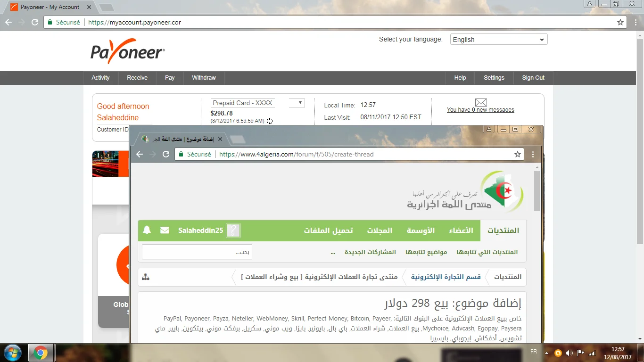Open the Windows Start menu

pyautogui.click(x=12, y=353)
